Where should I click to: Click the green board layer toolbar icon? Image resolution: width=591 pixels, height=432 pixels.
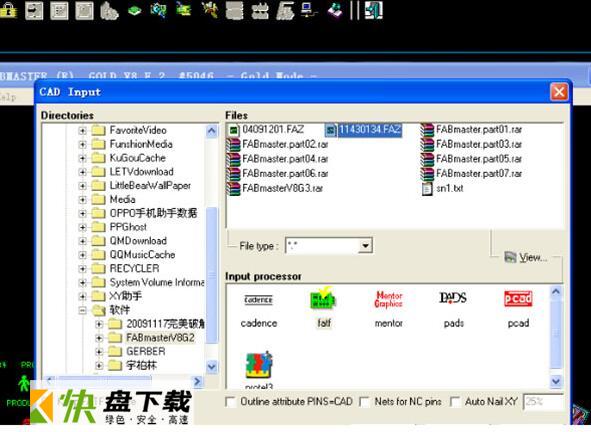click(x=135, y=10)
